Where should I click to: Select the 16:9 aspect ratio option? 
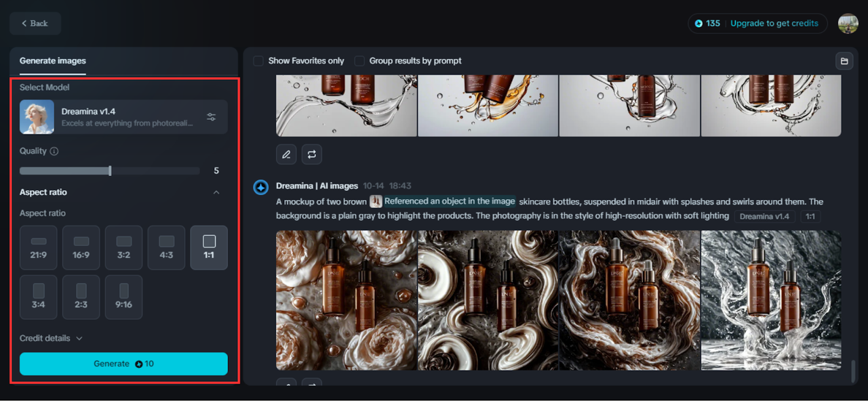81,247
